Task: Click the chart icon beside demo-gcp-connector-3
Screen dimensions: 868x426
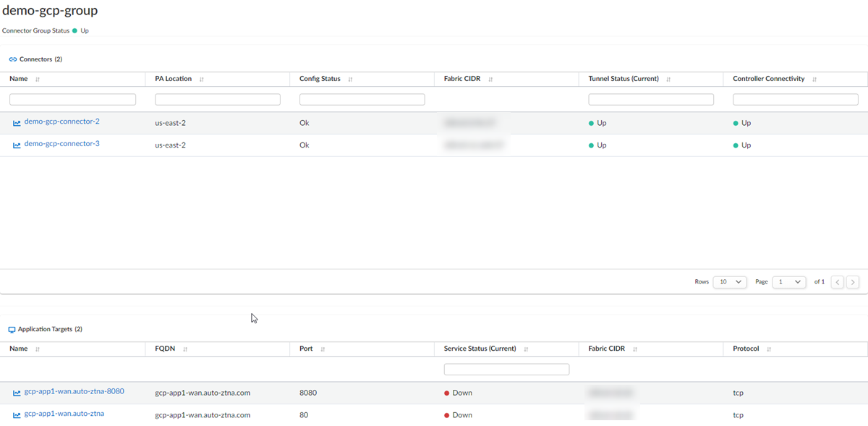Action: (x=17, y=145)
